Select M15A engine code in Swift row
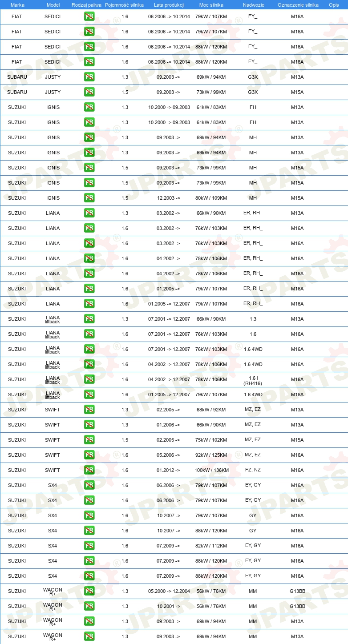Viewport: 348px width, 644px height. [x=297, y=440]
